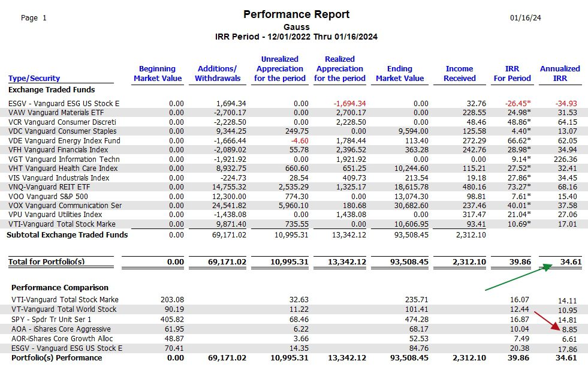This screenshot has height=367, width=588.
Task: Click the 93,508.45 ending value in the Total for Portfolio(s) row
Action: pyautogui.click(x=409, y=262)
